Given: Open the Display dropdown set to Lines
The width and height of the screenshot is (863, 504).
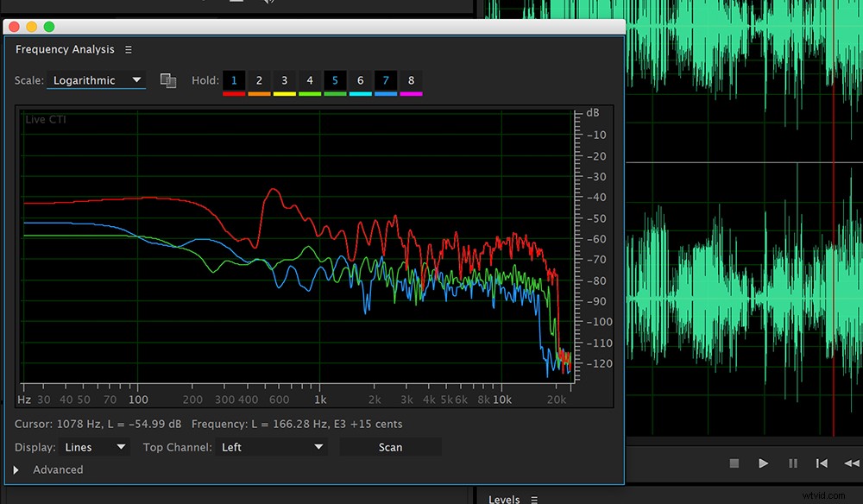Looking at the screenshot, I should pyautogui.click(x=95, y=447).
